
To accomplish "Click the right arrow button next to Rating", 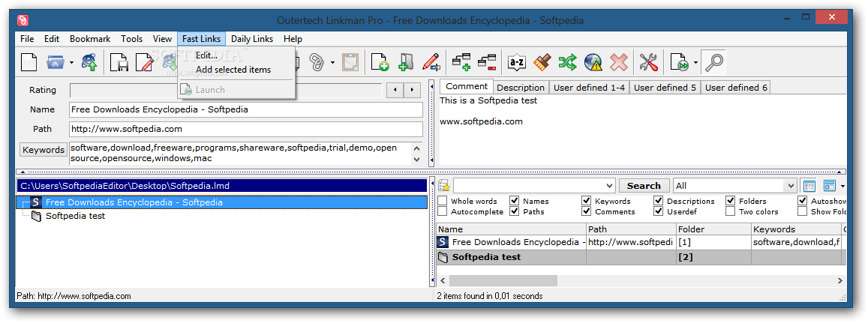I will pyautogui.click(x=411, y=90).
